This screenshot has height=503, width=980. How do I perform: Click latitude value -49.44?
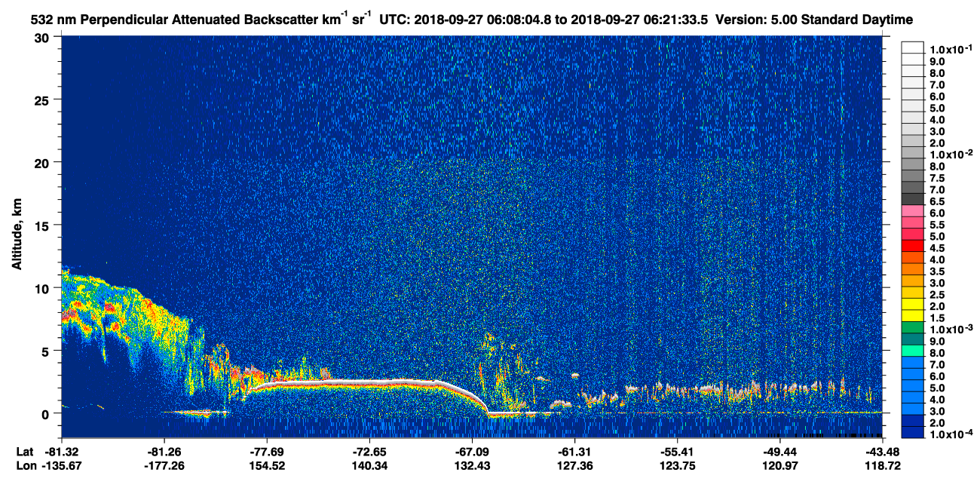tap(779, 452)
